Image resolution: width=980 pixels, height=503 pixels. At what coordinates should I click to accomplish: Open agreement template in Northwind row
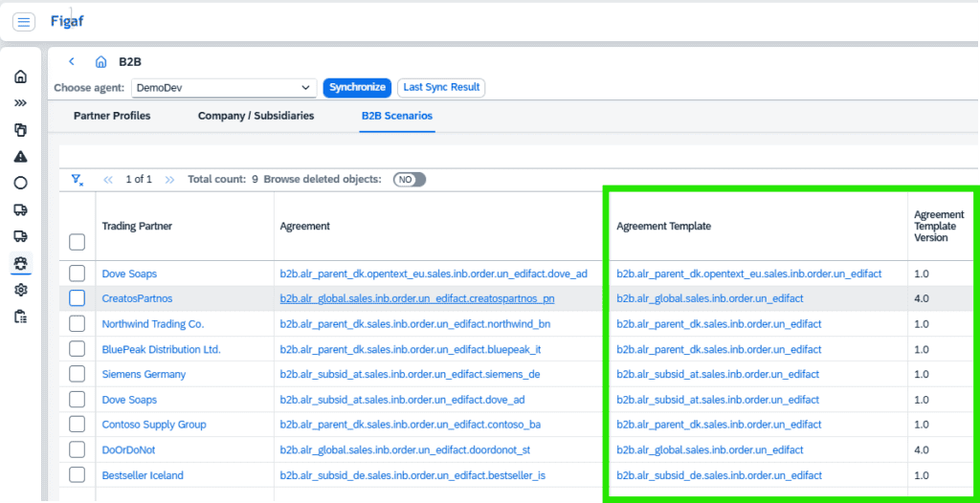719,323
